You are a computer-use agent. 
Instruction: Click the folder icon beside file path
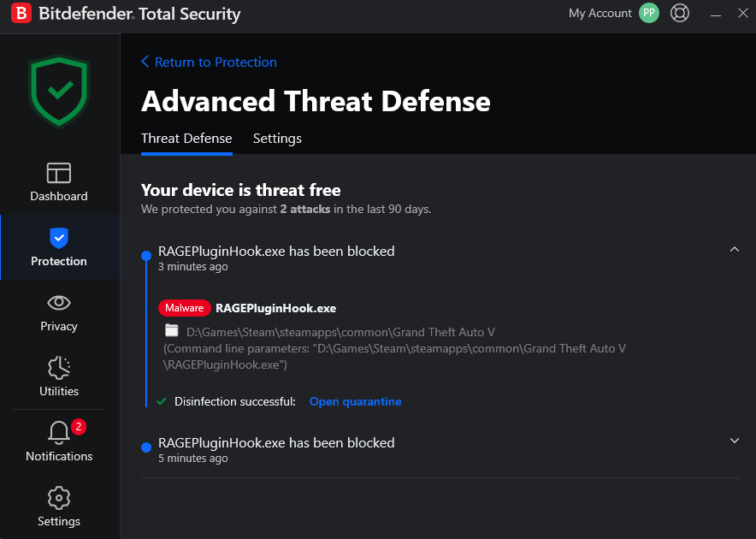click(172, 331)
